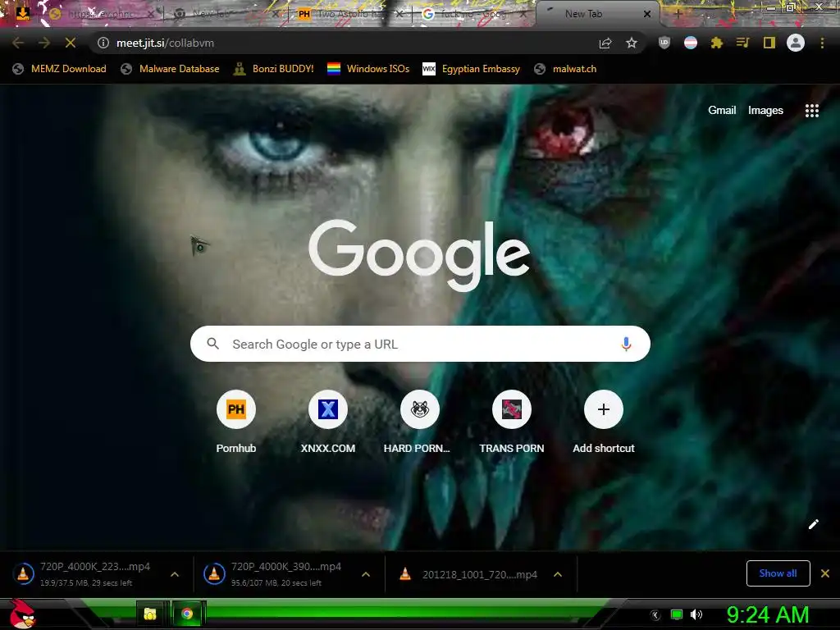Open the uBlock Origin shield extension
The image size is (840, 630).
[x=664, y=43]
